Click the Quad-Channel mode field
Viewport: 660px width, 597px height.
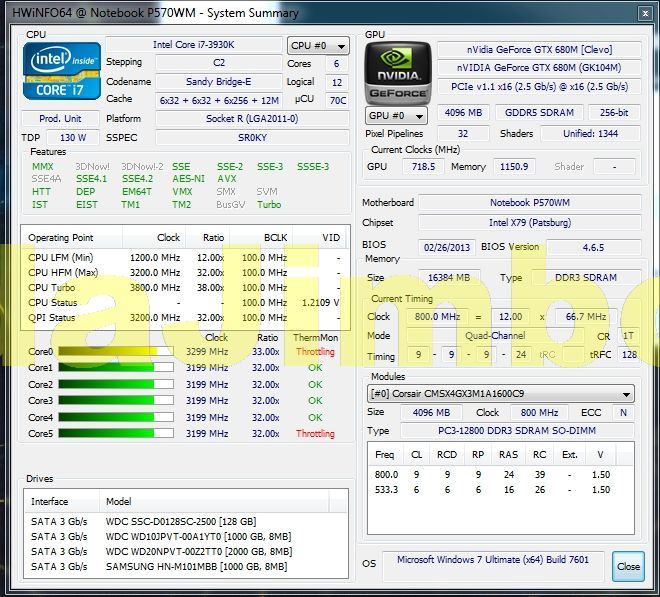495,336
